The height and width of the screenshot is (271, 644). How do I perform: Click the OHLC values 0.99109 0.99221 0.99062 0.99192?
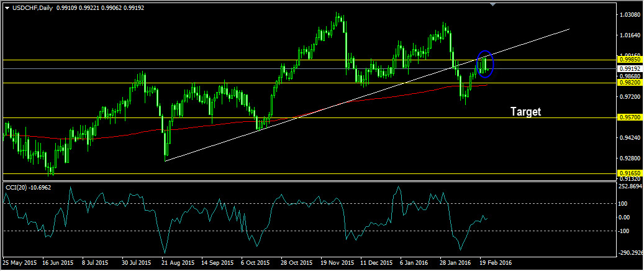coord(100,8)
